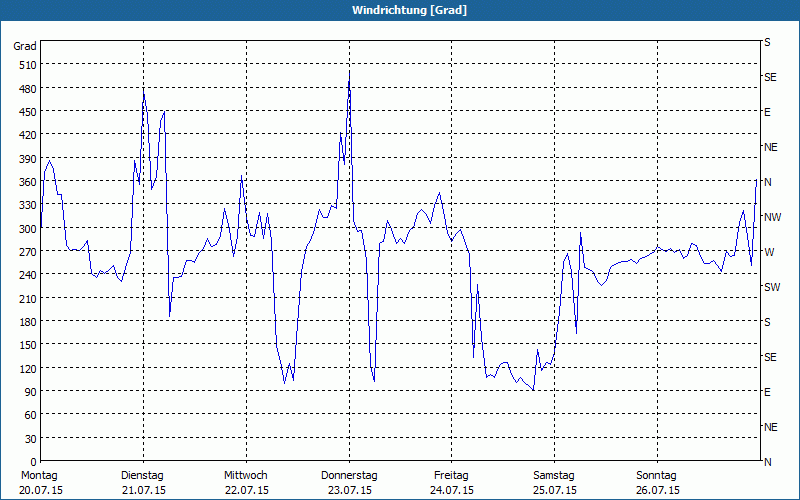Click the 'Dienstag' day label
The image size is (800, 500).
[x=142, y=475]
